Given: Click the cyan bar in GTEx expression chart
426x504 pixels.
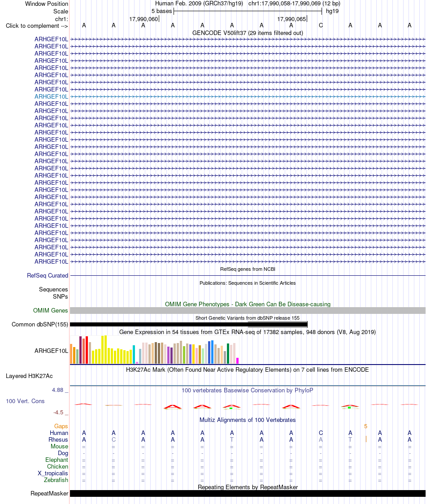Looking at the screenshot, I should [x=134, y=355].
